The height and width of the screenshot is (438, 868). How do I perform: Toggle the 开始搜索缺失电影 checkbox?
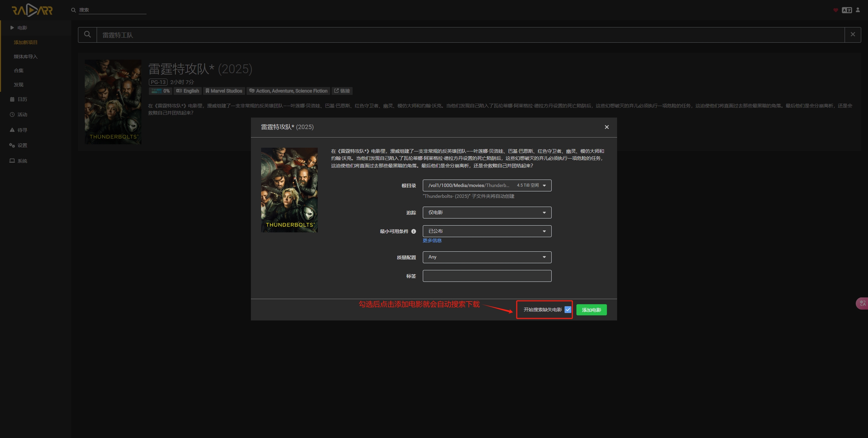568,310
